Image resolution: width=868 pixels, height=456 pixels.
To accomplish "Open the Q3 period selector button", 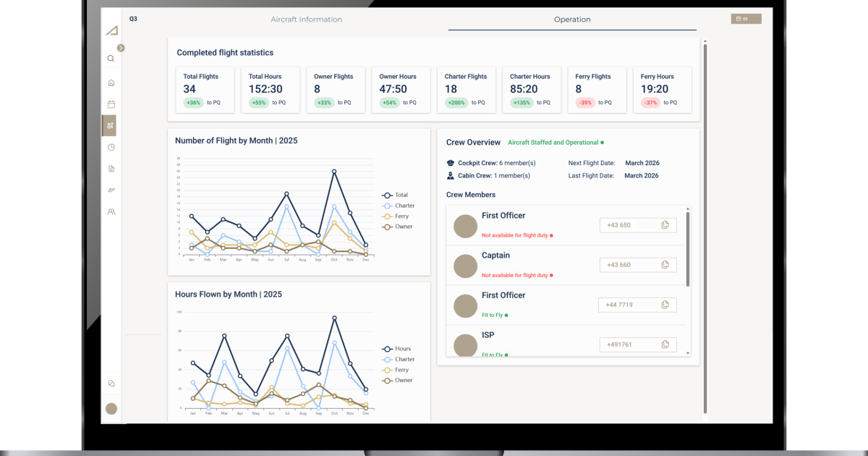I will [746, 19].
